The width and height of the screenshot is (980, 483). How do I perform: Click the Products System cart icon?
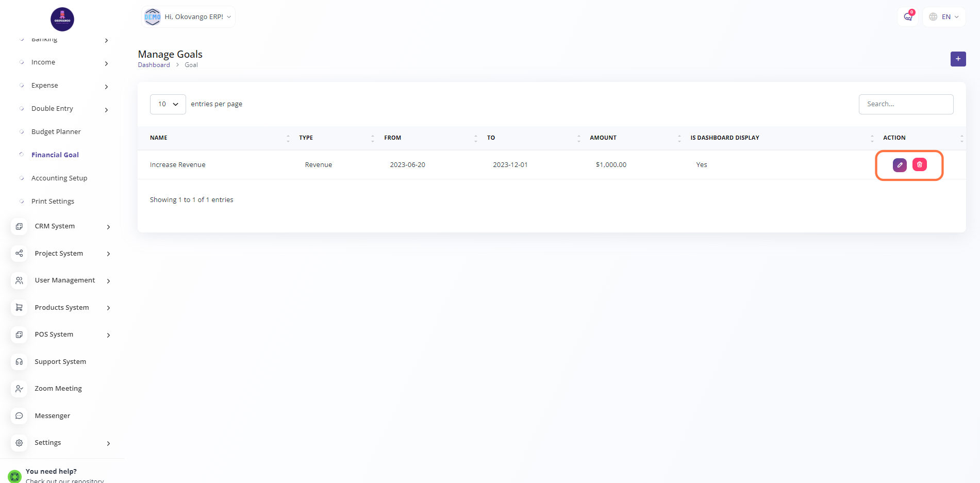[19, 308]
